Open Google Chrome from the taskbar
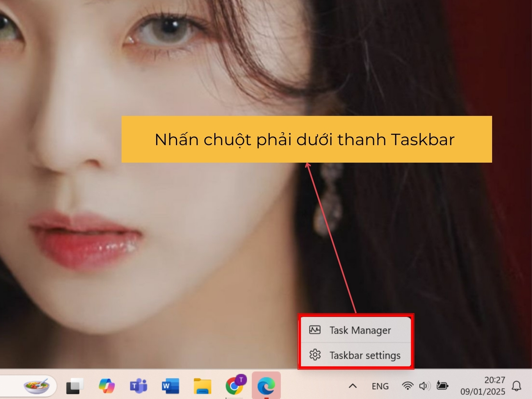The image size is (532, 399). point(236,385)
